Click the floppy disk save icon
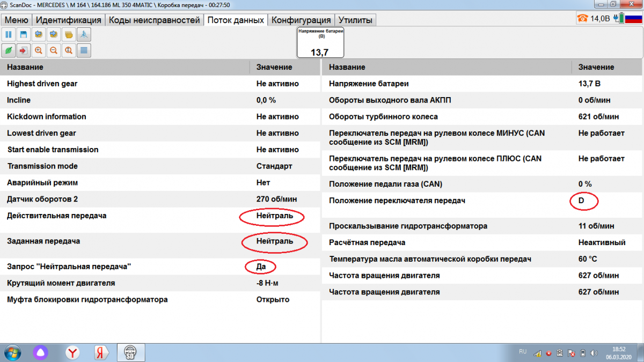644x362 pixels. coord(24,35)
